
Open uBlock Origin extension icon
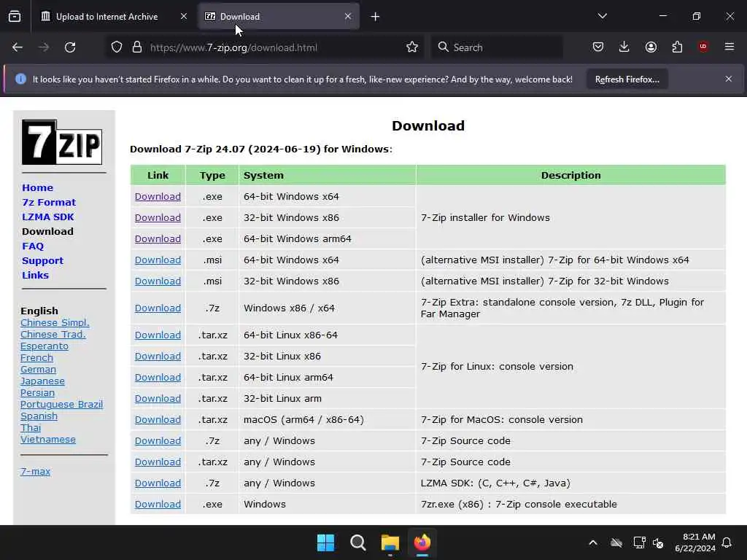pyautogui.click(x=703, y=47)
